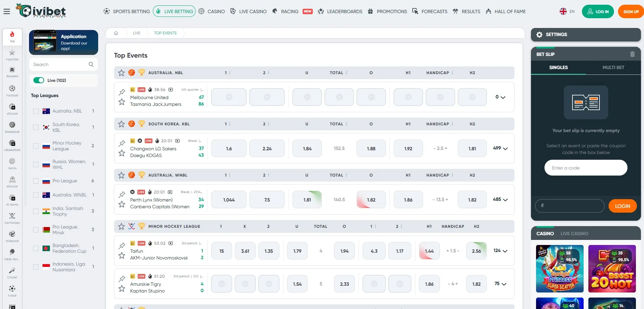Select Football icon in left sidebar

(x=12, y=90)
